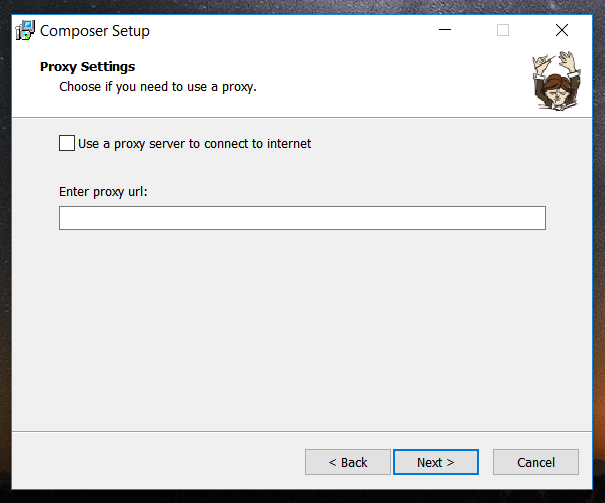The width and height of the screenshot is (605, 503).
Task: Click the blank panel area below the proxy field
Action: coord(300,330)
